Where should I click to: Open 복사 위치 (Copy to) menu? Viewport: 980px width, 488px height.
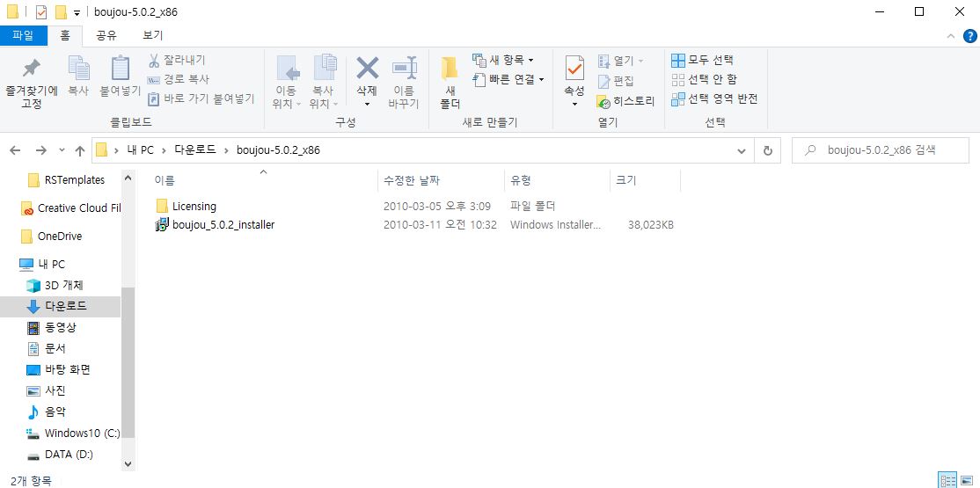pyautogui.click(x=324, y=83)
